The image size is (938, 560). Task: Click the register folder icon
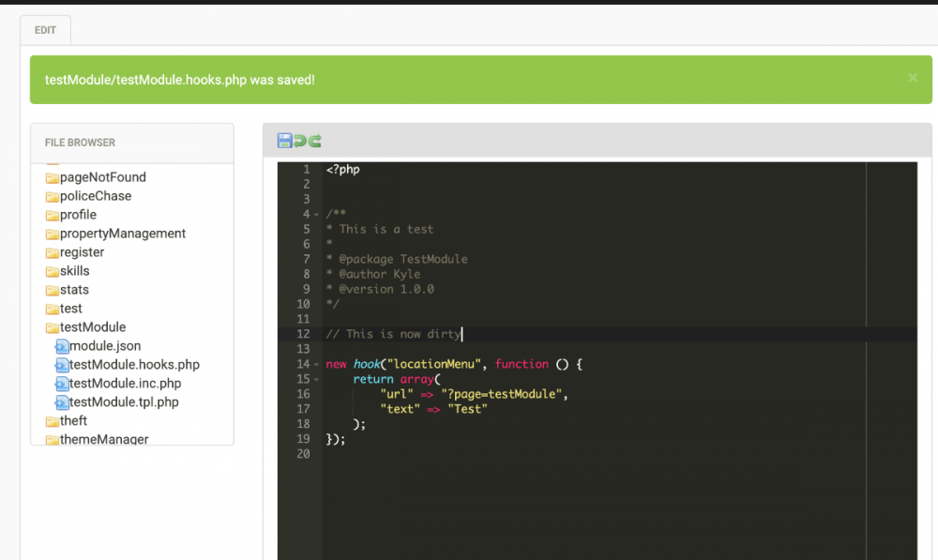pyautogui.click(x=53, y=252)
